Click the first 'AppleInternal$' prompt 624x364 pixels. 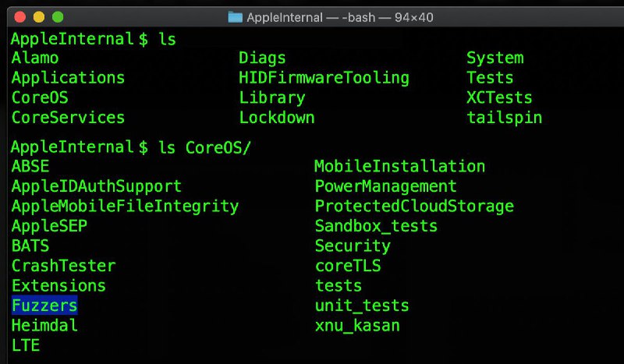(x=80, y=40)
